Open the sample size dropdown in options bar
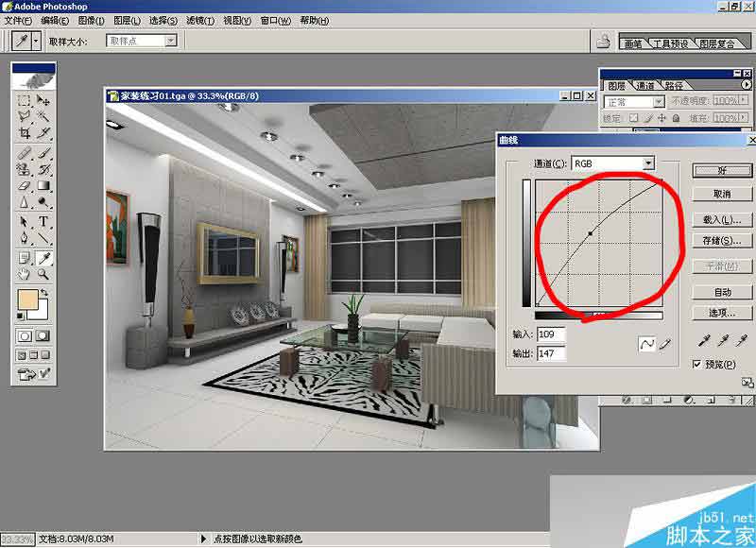756x548 pixels. tap(171, 41)
